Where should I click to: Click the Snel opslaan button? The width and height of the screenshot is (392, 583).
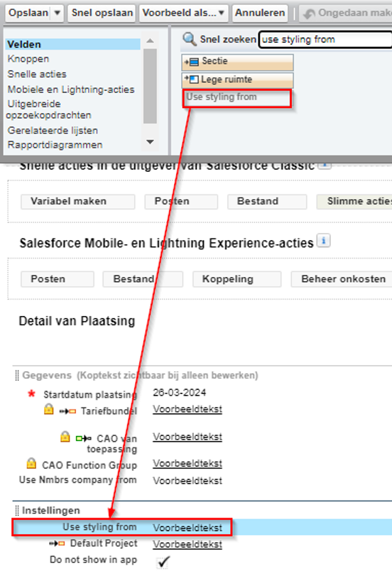tap(102, 13)
